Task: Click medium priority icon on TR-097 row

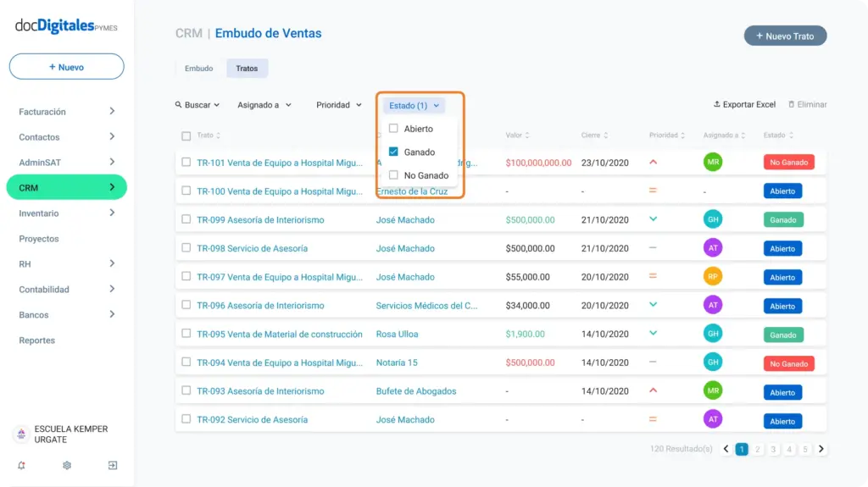Action: 653,276
